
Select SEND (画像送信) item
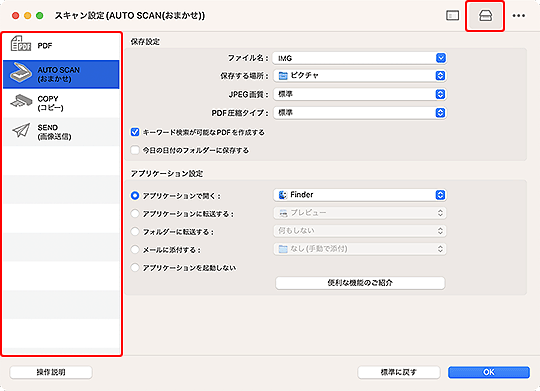pyautogui.click(x=61, y=132)
